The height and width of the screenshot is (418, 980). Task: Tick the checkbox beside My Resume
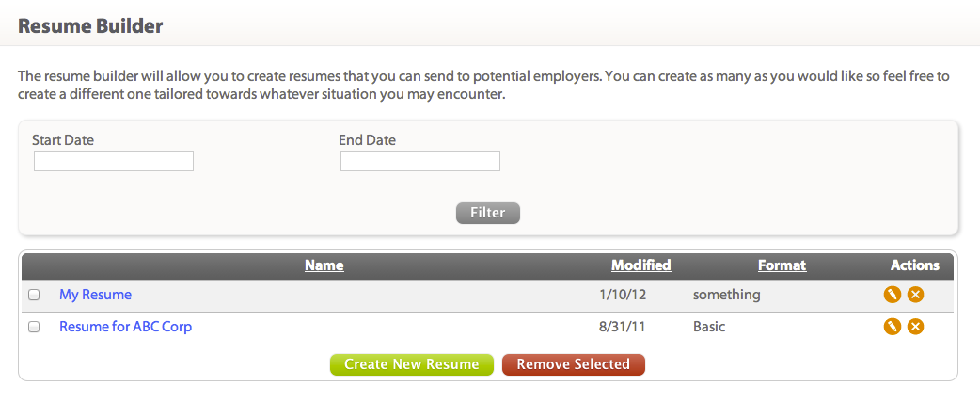(34, 295)
